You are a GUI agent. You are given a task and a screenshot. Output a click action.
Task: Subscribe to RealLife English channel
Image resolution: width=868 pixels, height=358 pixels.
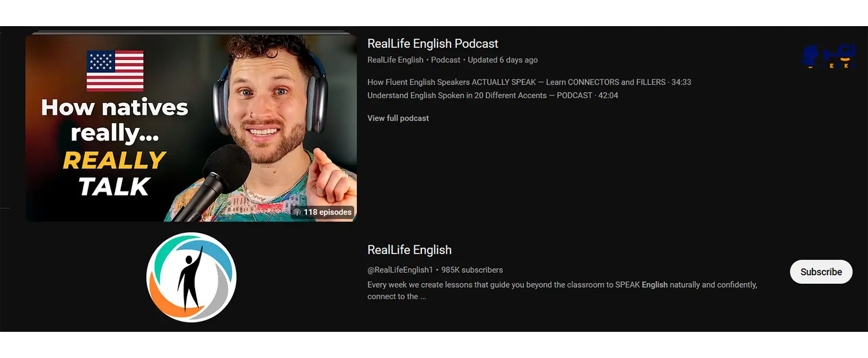821,272
